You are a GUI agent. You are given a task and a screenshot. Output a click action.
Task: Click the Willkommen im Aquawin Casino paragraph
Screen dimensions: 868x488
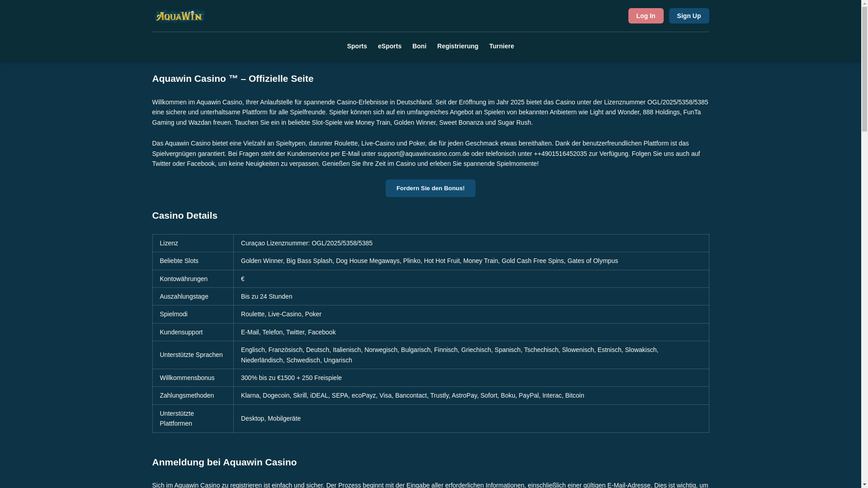(430, 112)
